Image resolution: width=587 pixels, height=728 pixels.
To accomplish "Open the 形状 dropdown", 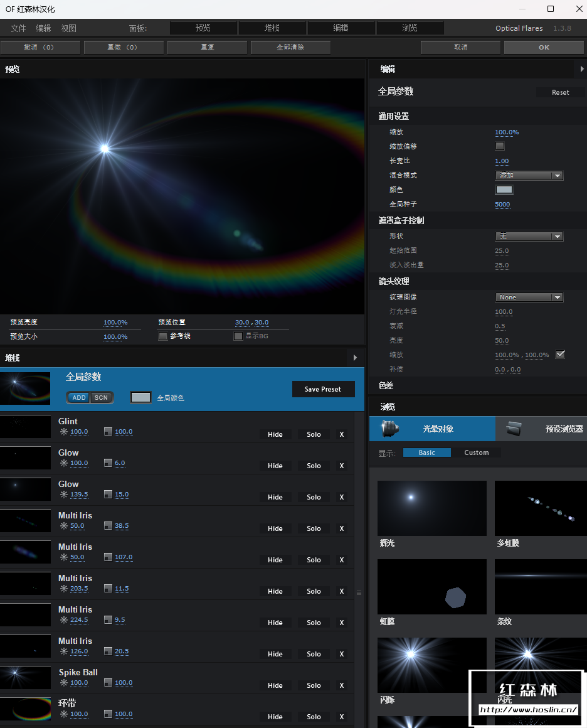I will coord(529,237).
